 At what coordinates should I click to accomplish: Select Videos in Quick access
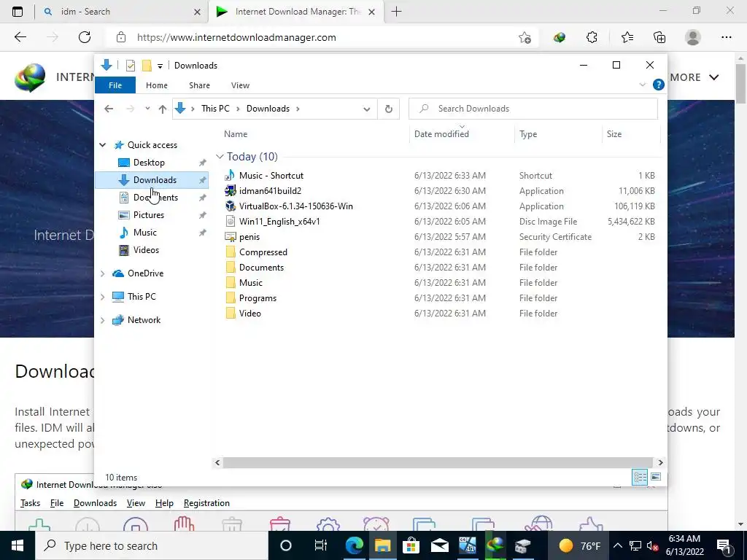(x=146, y=250)
